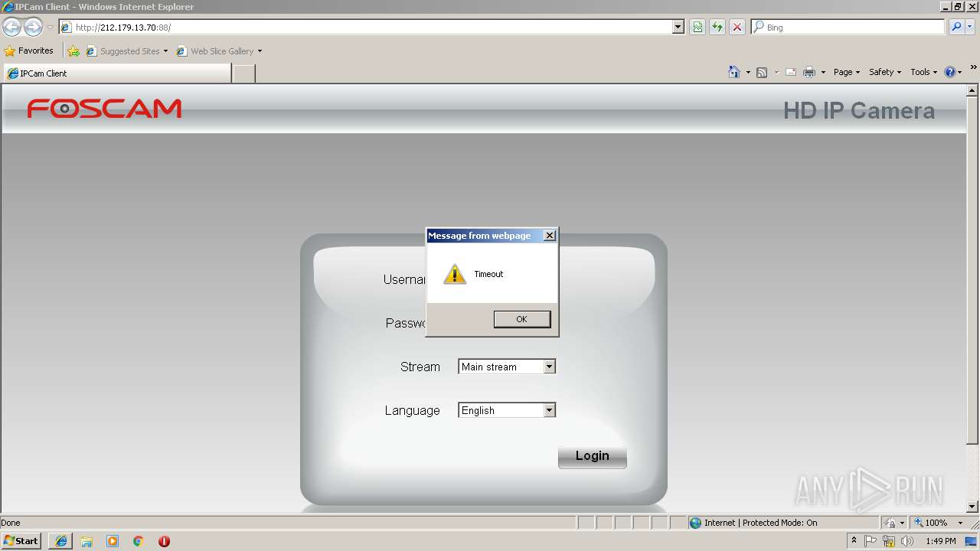
Task: Toggle the Compatibility View icon
Action: (697, 28)
